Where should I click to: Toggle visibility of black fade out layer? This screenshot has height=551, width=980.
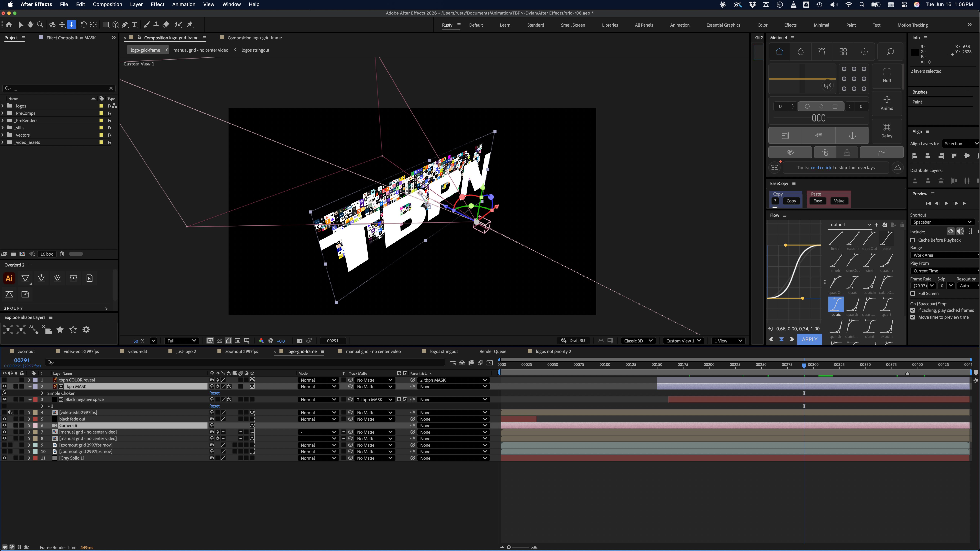pos(5,419)
